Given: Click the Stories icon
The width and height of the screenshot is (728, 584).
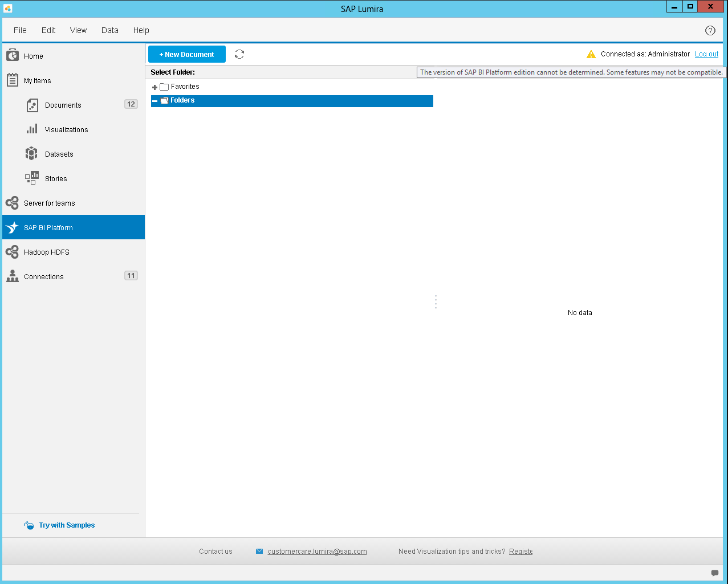Looking at the screenshot, I should (32, 178).
